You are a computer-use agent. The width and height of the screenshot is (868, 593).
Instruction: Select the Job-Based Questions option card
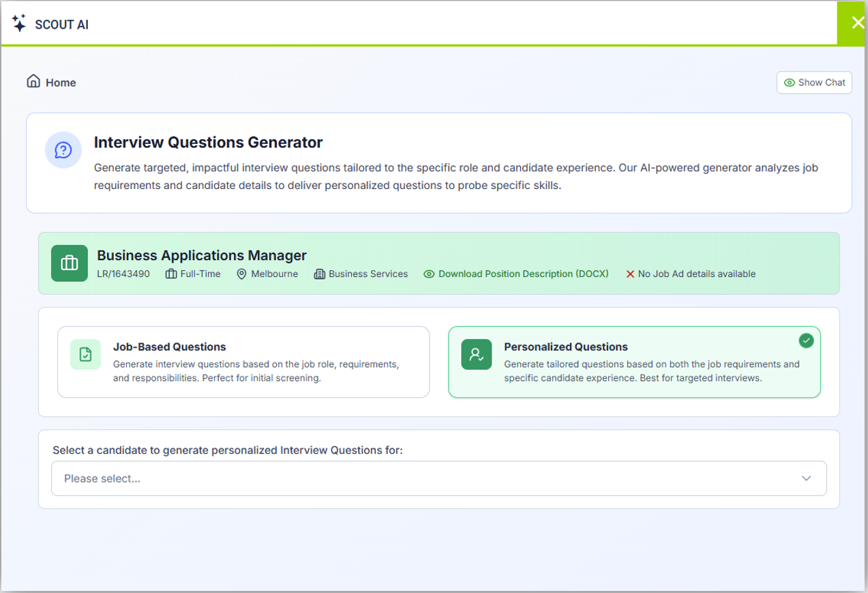pos(243,362)
